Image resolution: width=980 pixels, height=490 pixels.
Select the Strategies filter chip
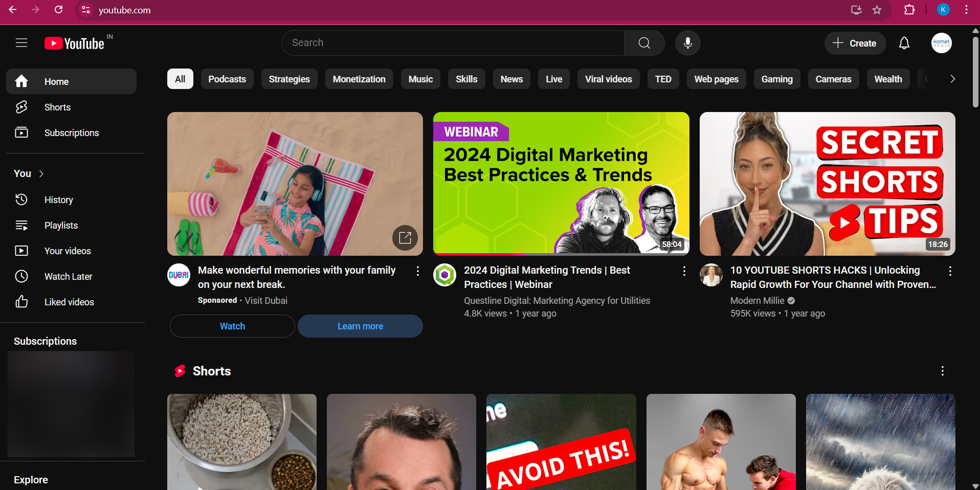[289, 79]
